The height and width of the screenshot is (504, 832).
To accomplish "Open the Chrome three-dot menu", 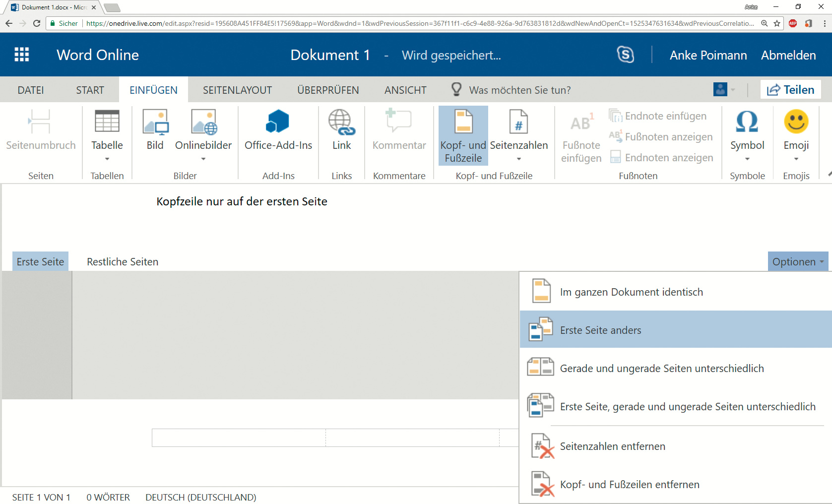I will [824, 23].
